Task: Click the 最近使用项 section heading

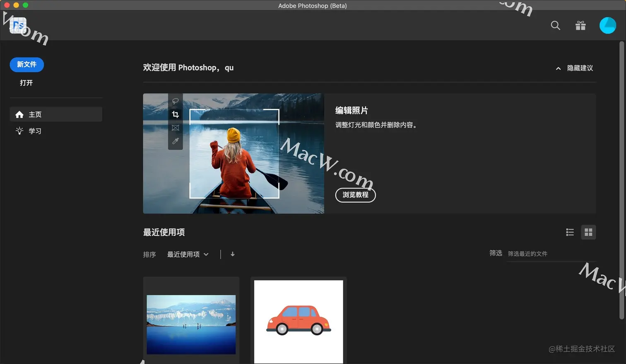Action: click(164, 232)
